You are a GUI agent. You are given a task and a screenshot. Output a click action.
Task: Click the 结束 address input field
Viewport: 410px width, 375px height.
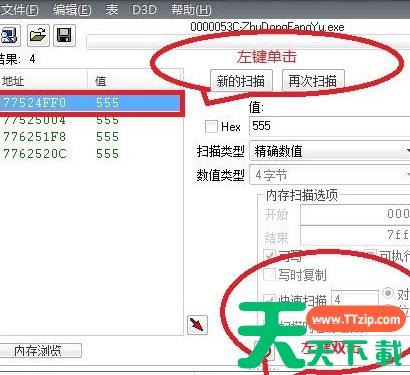355,235
